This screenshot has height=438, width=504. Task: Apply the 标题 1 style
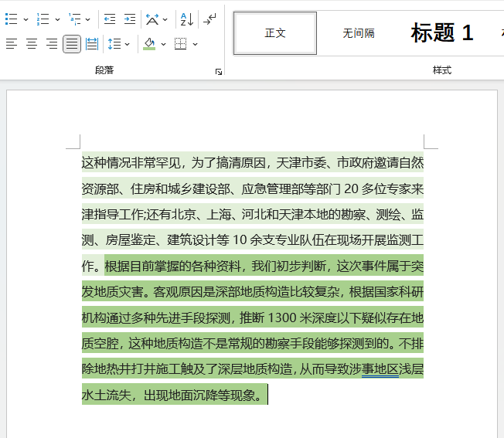442,33
